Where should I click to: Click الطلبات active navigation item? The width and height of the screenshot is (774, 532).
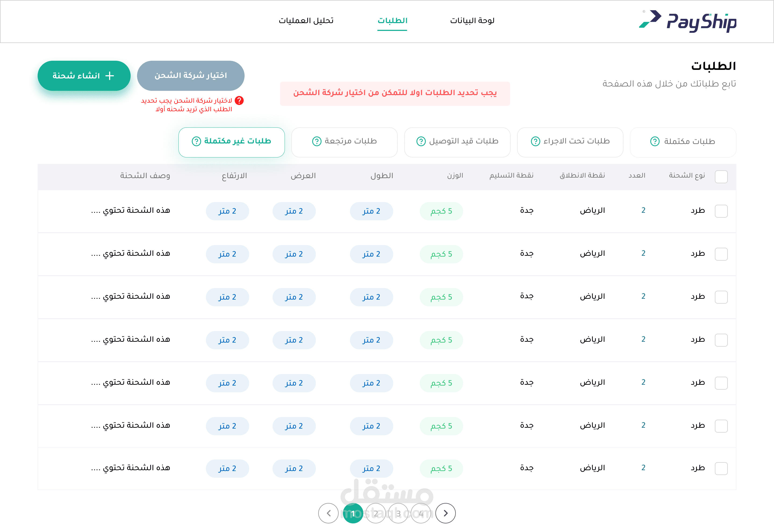(x=392, y=21)
